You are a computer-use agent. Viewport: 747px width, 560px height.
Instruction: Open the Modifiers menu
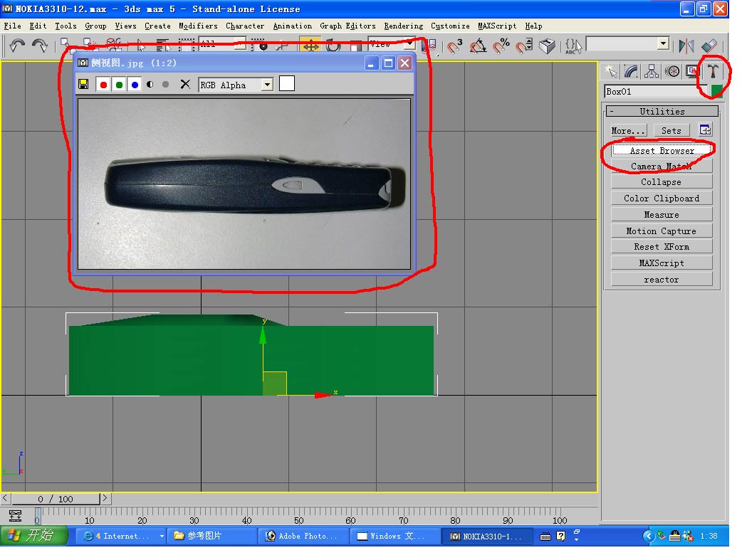(198, 26)
